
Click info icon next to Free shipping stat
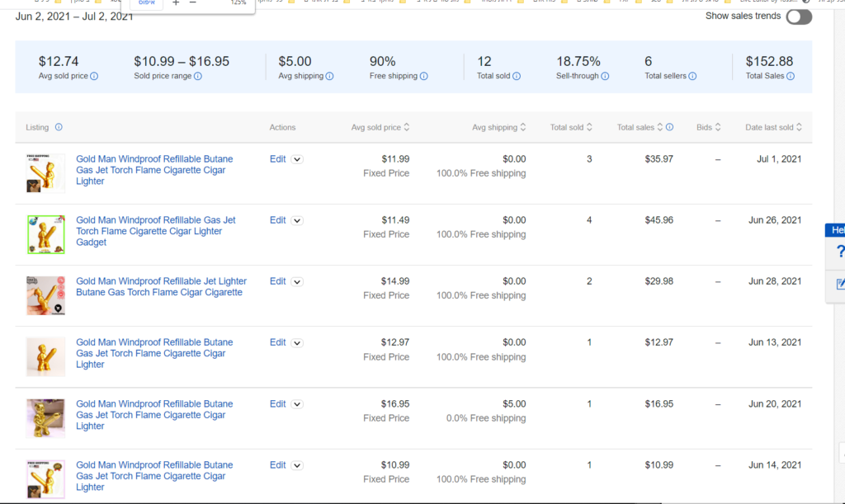click(x=424, y=76)
